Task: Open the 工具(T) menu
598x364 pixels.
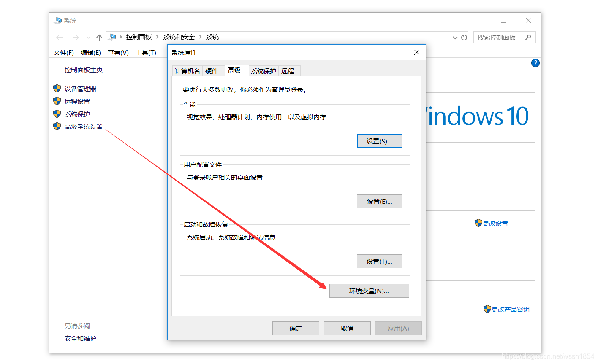Action: [x=146, y=53]
